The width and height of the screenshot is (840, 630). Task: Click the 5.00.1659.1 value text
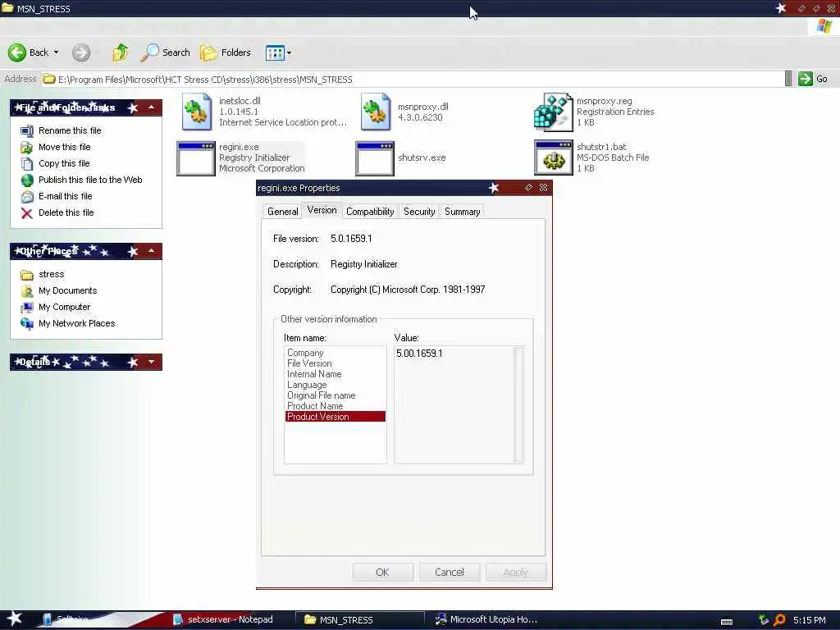[x=419, y=353]
